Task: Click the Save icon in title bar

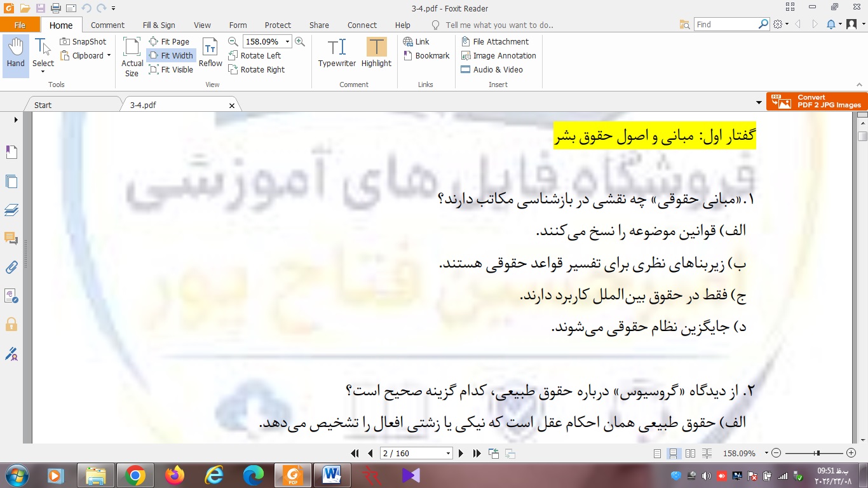Action: (40, 8)
